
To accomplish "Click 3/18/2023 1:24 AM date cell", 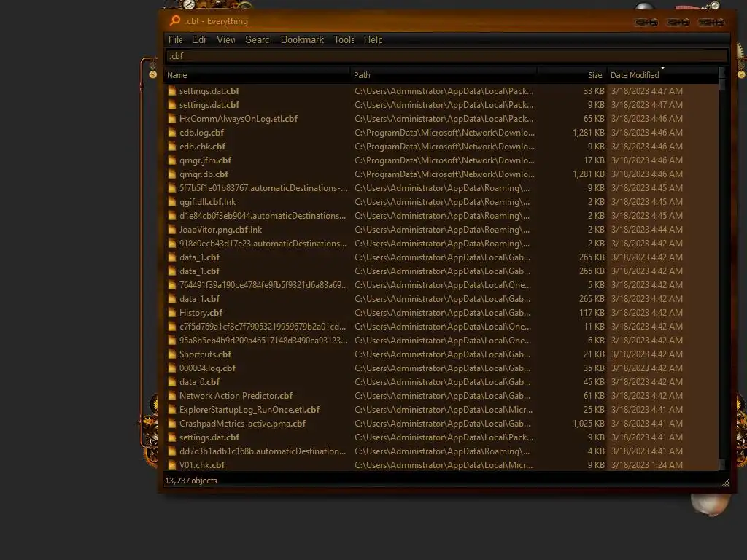I will [x=646, y=465].
